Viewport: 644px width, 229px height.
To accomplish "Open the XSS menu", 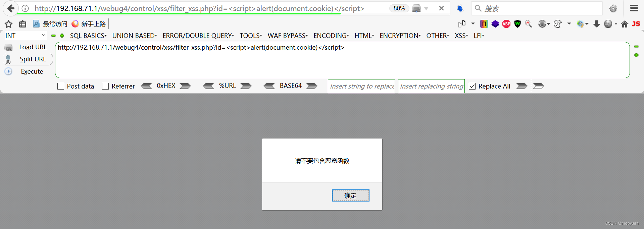I will 461,36.
